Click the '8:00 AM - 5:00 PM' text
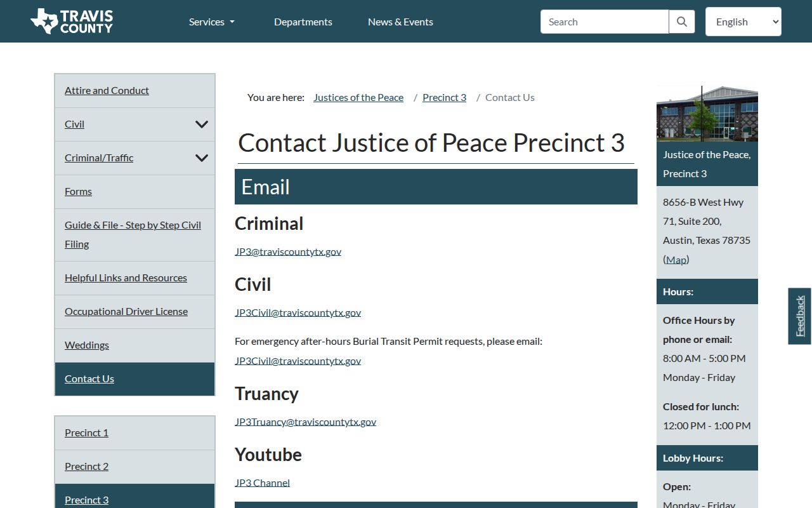 [x=704, y=358]
